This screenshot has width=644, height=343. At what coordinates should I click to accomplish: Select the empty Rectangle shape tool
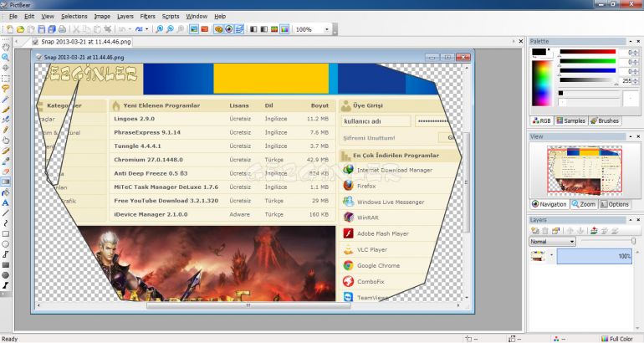(5, 234)
